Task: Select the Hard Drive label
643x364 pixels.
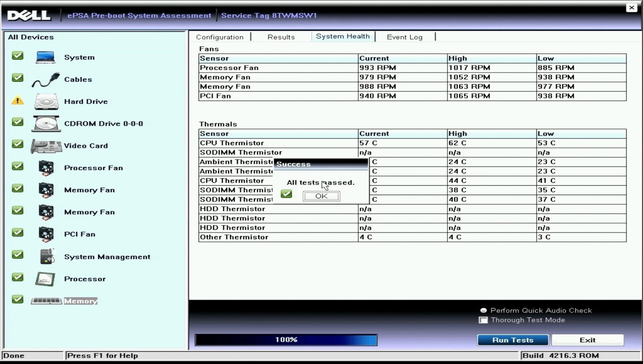Action: coord(86,102)
